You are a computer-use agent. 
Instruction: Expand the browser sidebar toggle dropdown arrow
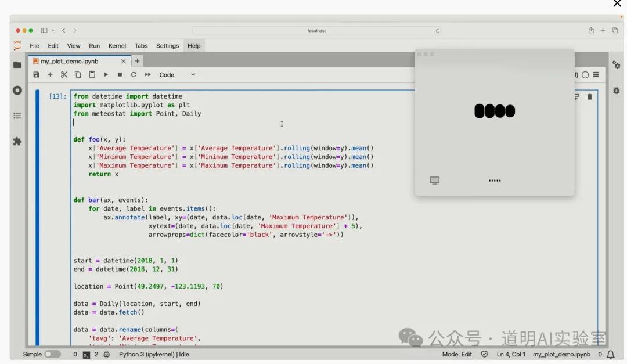click(53, 31)
